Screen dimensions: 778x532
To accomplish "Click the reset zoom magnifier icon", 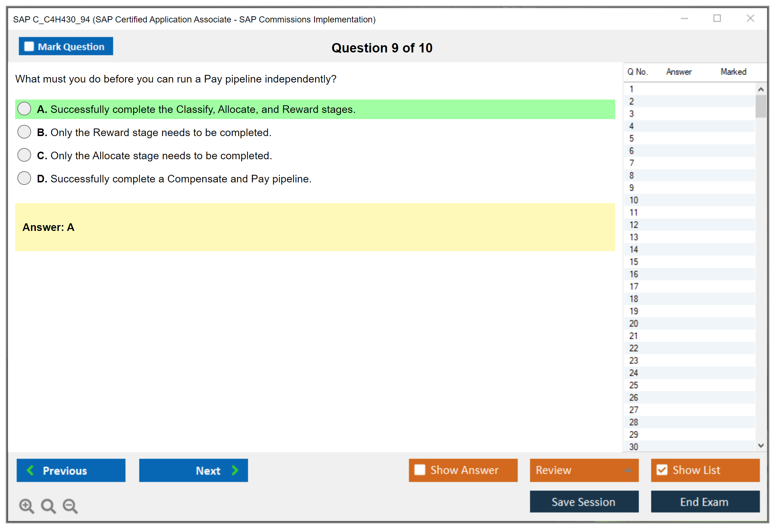I will [x=48, y=506].
